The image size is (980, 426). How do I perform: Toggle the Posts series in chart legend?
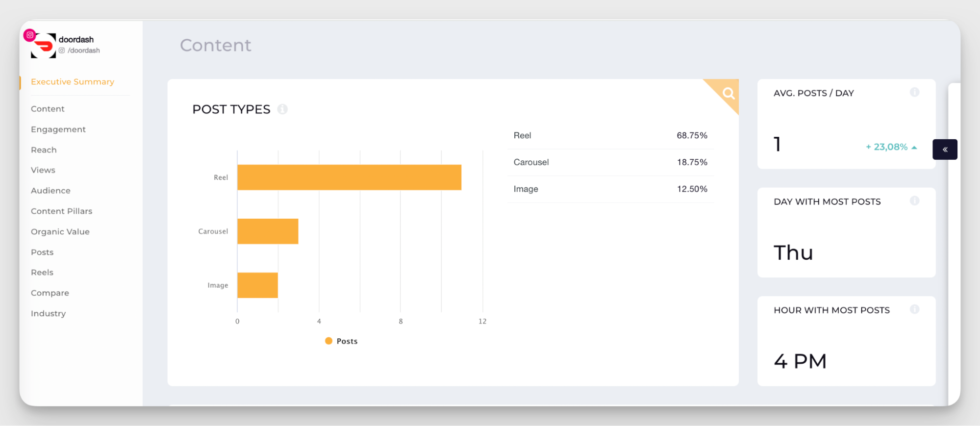(x=342, y=341)
